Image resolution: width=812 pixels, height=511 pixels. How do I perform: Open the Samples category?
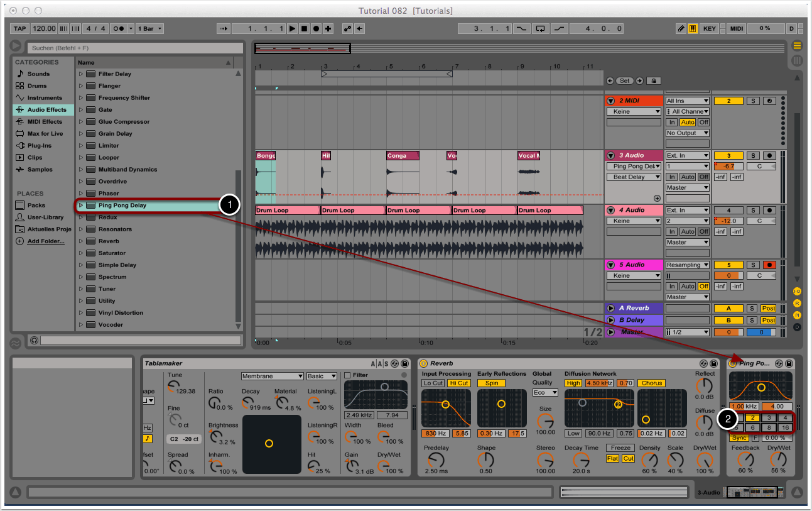(40, 170)
